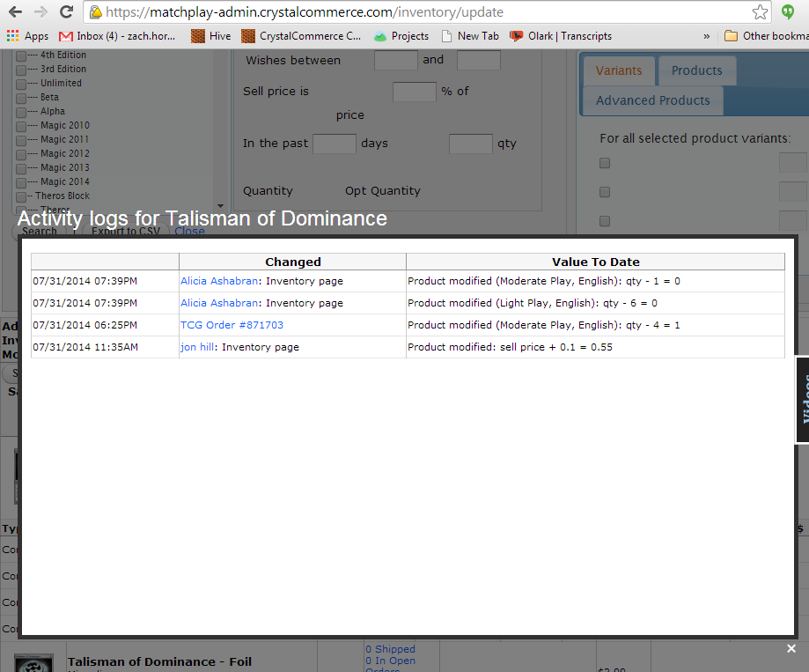
Task: Open TCG Order #871703 link
Action: (x=232, y=325)
